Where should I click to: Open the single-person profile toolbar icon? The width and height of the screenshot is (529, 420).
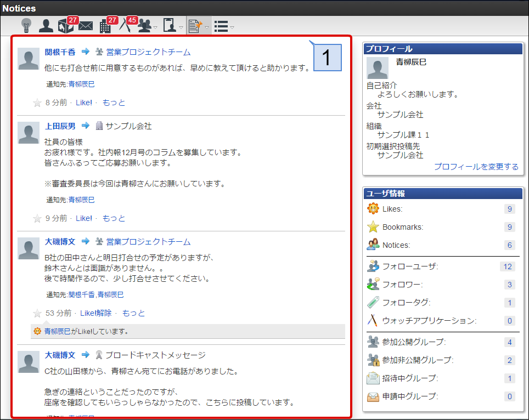[46, 26]
